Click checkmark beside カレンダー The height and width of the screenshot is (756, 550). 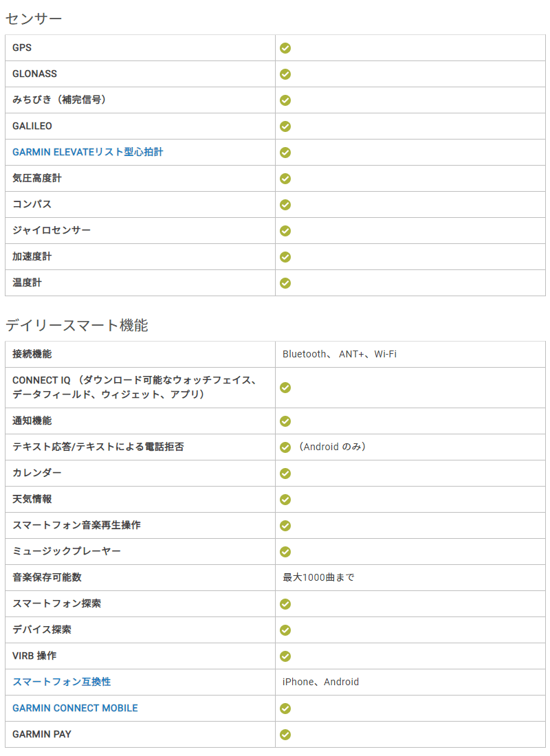285,474
